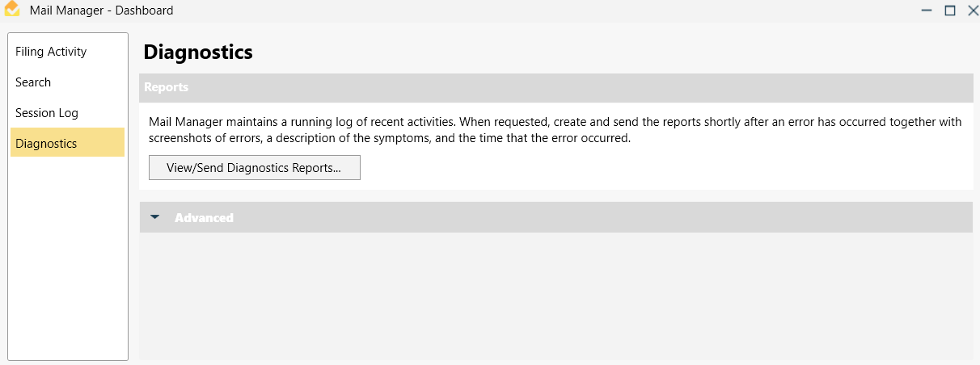Click the large Diagnostics page heading
Image resolution: width=980 pixels, height=365 pixels.
coord(198,52)
